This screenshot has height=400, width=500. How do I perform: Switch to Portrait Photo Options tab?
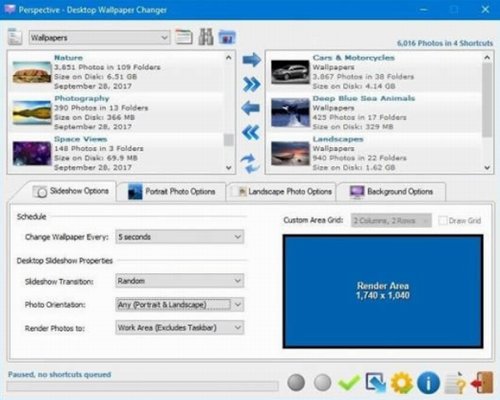[x=172, y=192]
